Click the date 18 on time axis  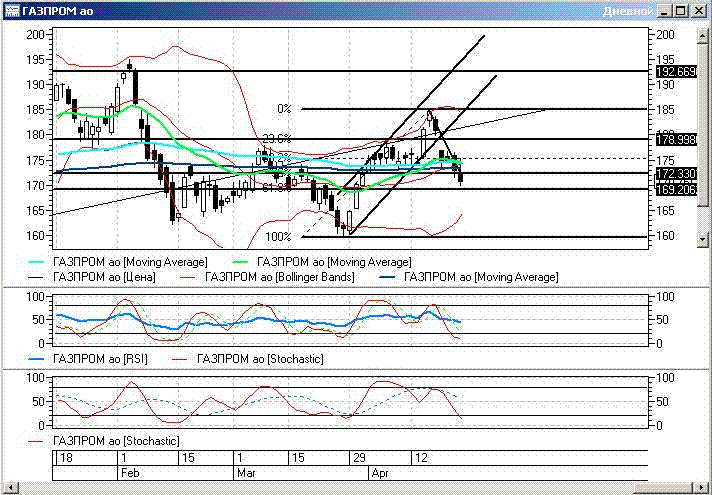(x=66, y=457)
